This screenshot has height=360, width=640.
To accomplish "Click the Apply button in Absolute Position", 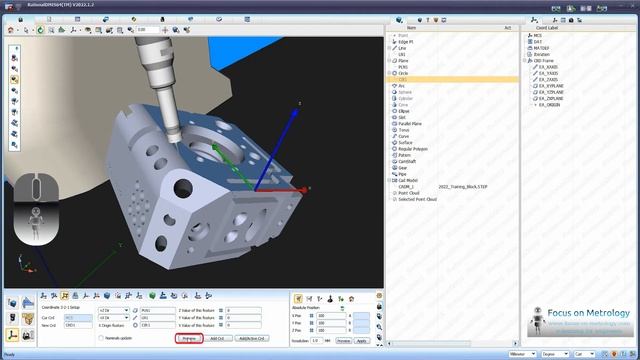I will point(362,341).
